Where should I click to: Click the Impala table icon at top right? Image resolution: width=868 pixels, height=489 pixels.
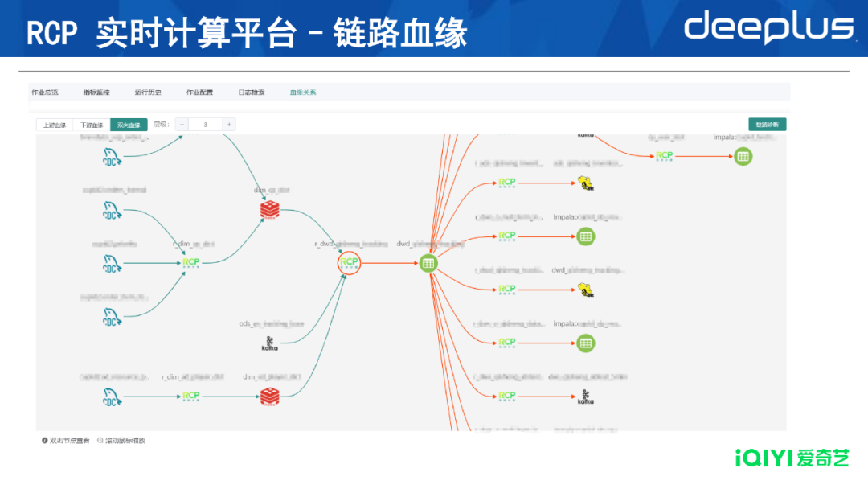point(742,156)
